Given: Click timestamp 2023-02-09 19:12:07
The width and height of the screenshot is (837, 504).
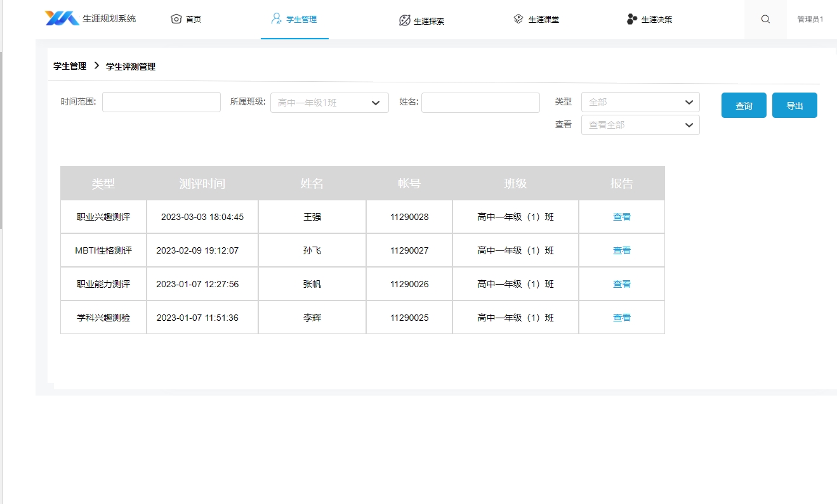Looking at the screenshot, I should [x=197, y=250].
